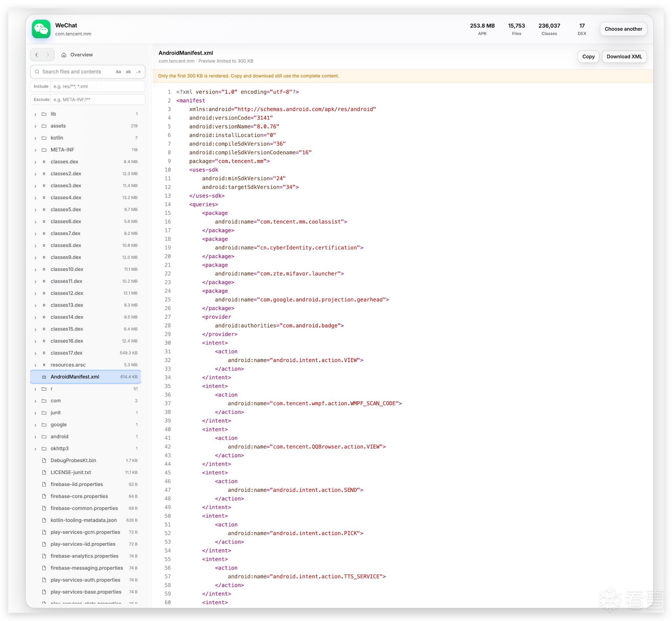Go forward with the right arrow button
The height and width of the screenshot is (621, 672).
click(x=48, y=55)
